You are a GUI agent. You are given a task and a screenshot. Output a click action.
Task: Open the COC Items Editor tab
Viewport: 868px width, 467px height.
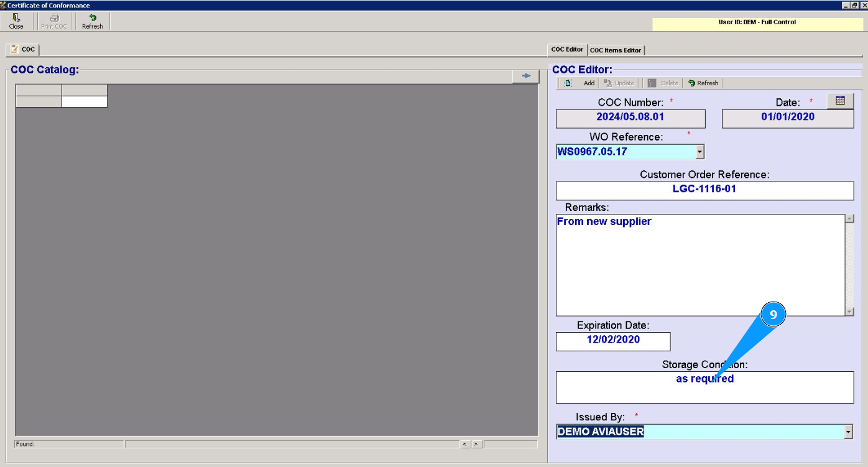tap(616, 50)
